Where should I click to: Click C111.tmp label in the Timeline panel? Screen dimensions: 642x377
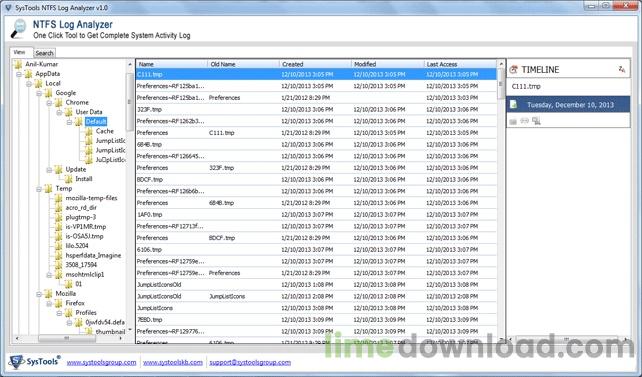[526, 86]
